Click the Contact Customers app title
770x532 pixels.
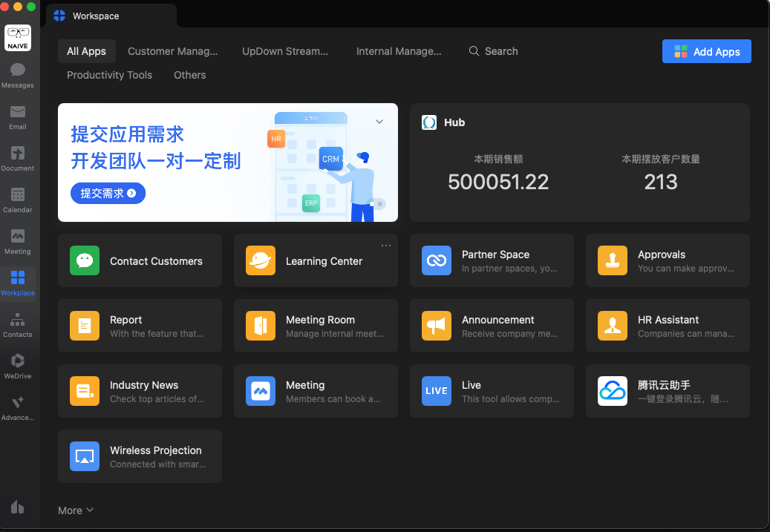click(x=156, y=261)
